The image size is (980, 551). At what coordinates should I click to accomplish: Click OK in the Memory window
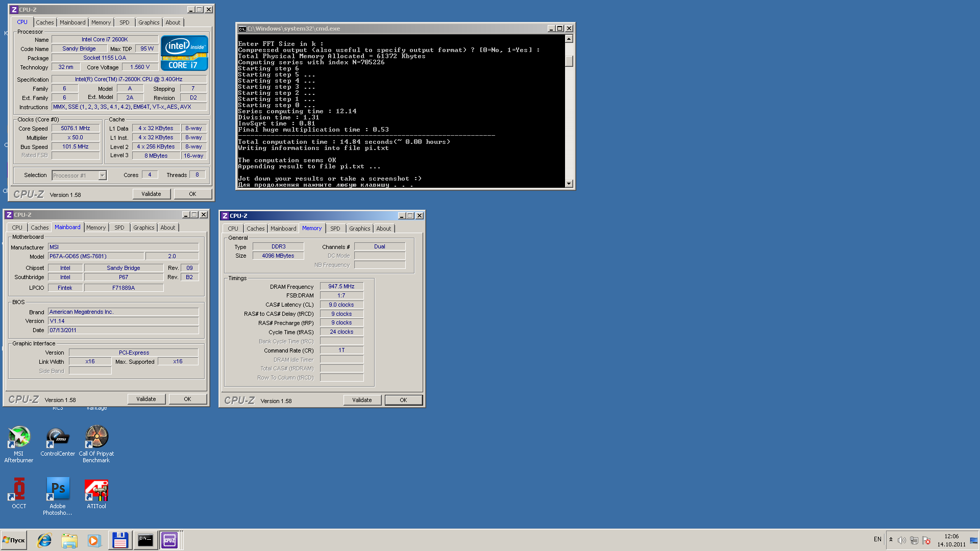[403, 400]
